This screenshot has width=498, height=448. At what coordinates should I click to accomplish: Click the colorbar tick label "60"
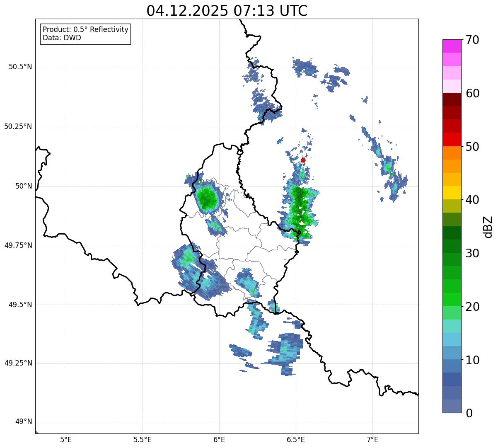pyautogui.click(x=473, y=93)
